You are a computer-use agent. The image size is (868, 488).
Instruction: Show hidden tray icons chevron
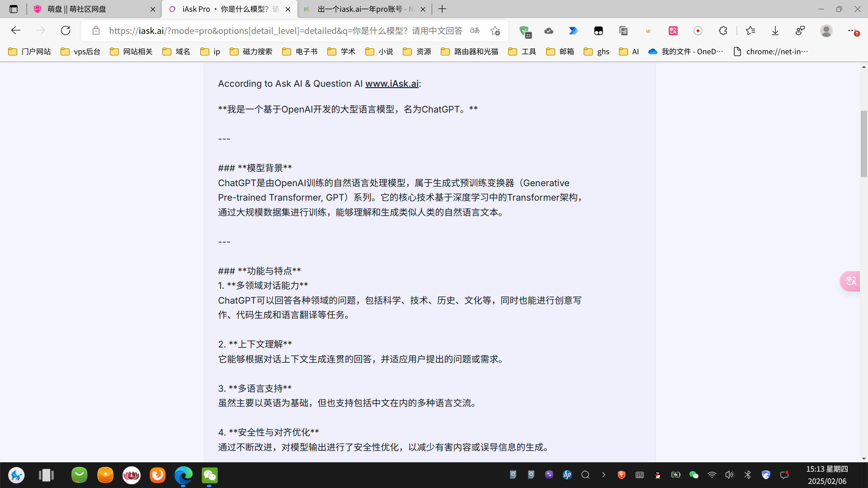(x=604, y=475)
